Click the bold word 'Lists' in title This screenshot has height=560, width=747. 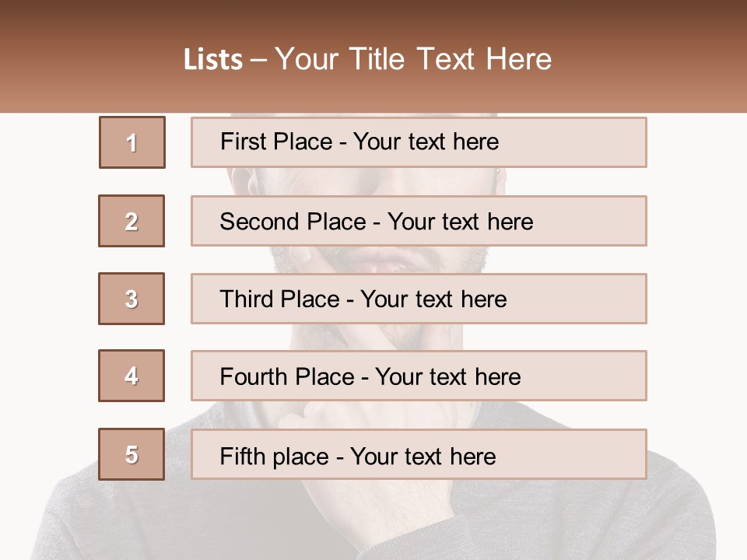click(213, 60)
